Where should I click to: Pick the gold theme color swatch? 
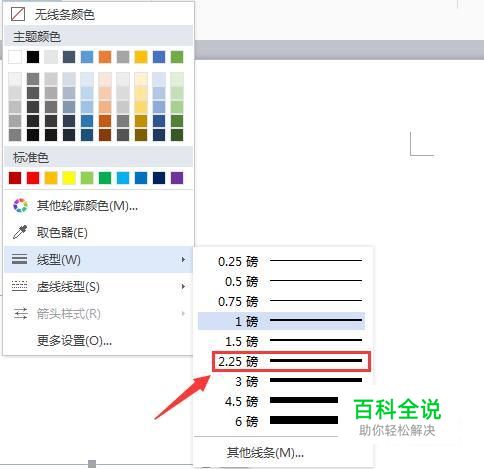(141, 57)
